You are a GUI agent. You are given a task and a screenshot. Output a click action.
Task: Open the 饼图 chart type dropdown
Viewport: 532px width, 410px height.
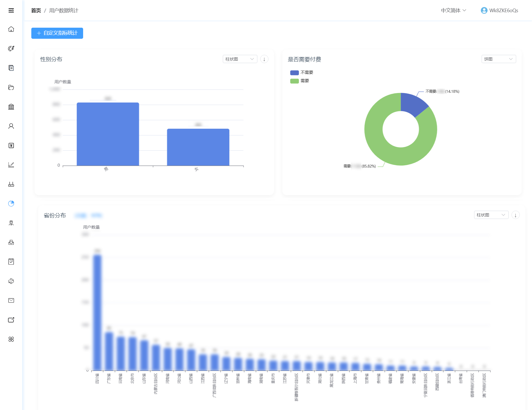(498, 59)
